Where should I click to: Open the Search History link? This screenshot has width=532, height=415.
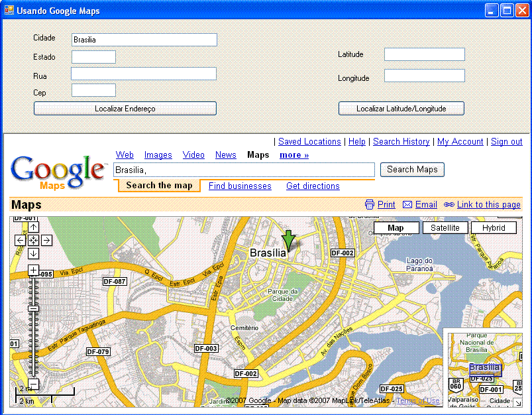pos(401,142)
